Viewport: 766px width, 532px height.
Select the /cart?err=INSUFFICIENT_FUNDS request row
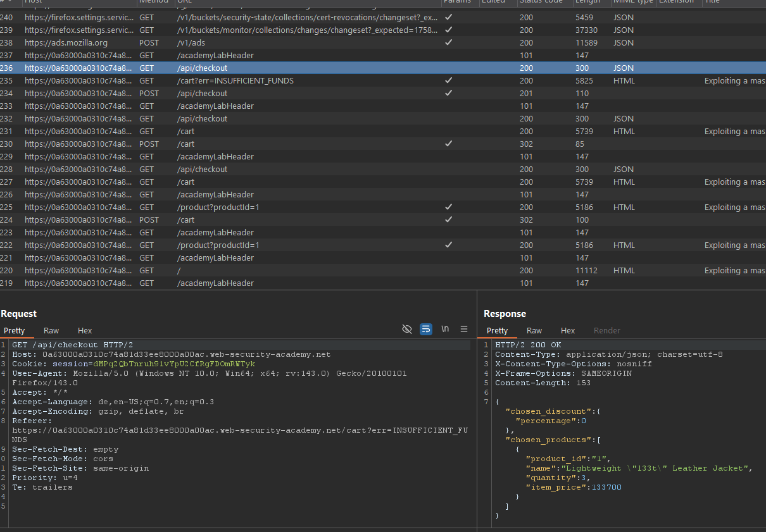coord(235,81)
